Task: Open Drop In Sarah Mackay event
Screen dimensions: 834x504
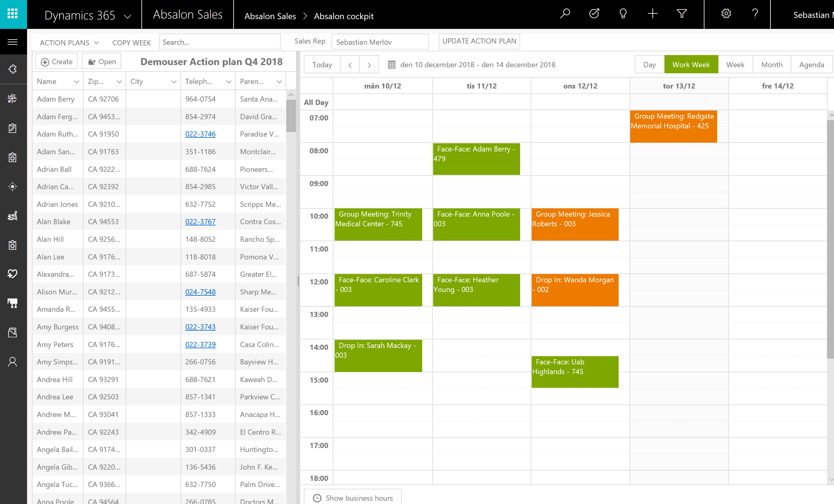Action: pos(378,356)
